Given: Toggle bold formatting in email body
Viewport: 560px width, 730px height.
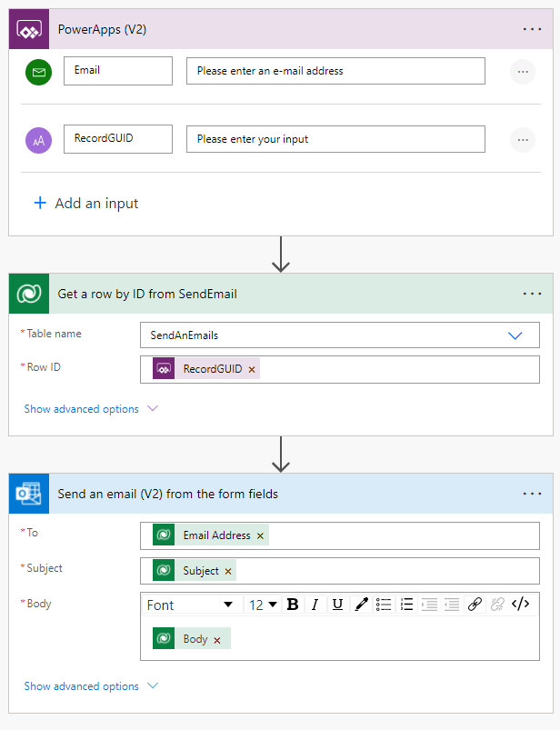Looking at the screenshot, I should coord(293,605).
